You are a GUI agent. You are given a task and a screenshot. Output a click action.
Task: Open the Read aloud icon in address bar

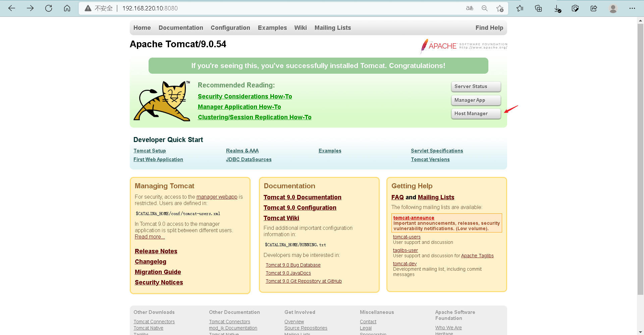pos(470,8)
